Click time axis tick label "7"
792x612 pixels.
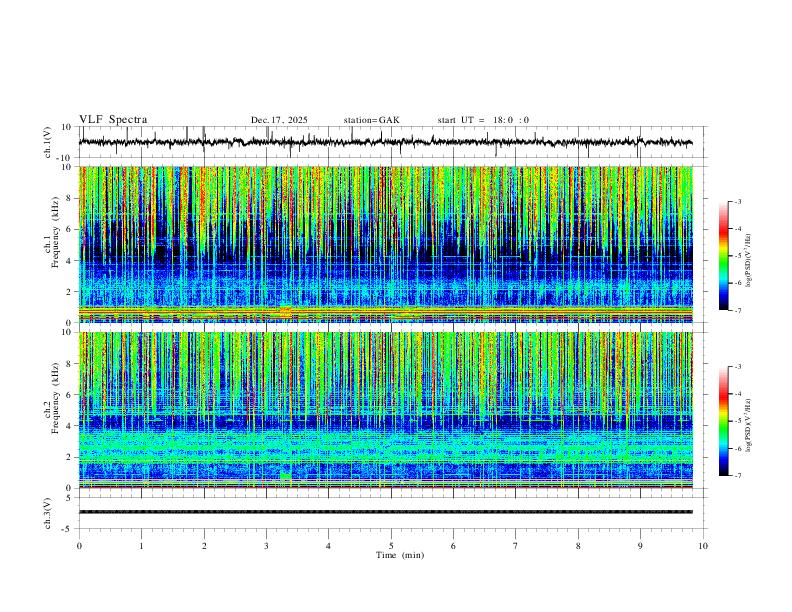(x=516, y=546)
